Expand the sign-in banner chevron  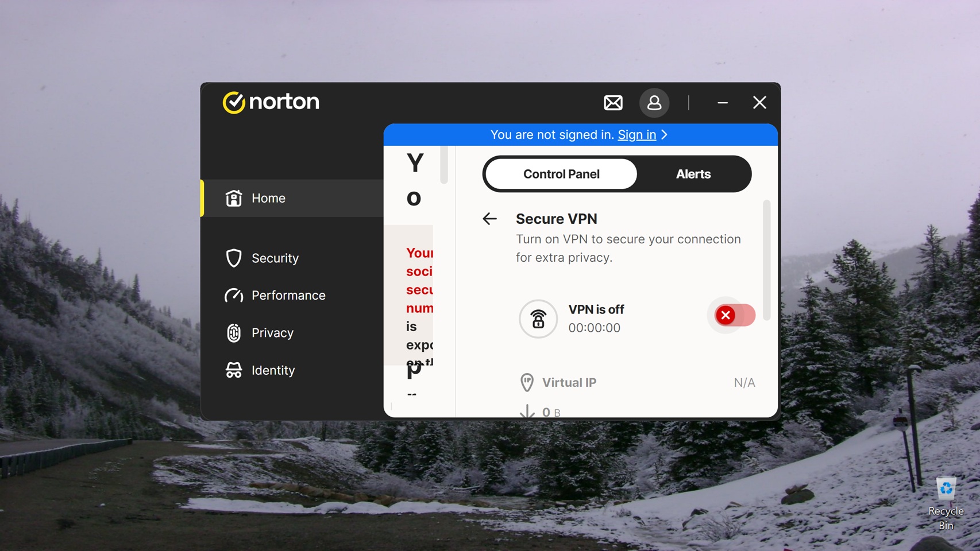pos(665,134)
